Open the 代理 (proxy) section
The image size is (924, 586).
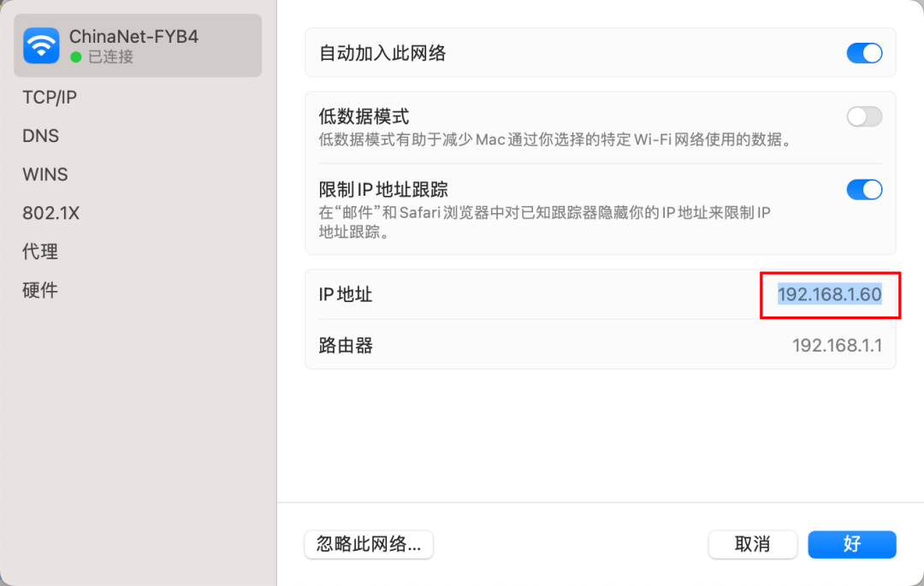pyautogui.click(x=40, y=252)
